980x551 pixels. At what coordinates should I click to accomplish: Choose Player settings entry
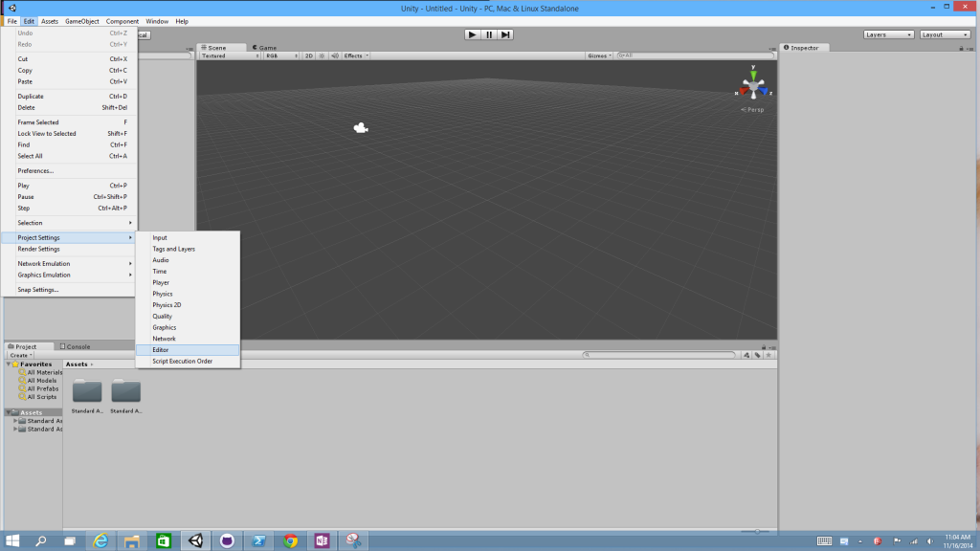[188, 282]
